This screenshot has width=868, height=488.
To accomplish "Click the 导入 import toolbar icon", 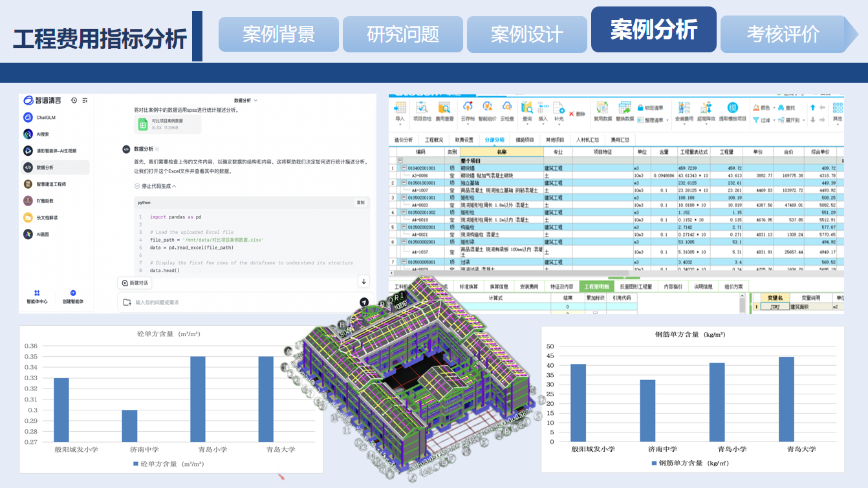I will coord(400,111).
